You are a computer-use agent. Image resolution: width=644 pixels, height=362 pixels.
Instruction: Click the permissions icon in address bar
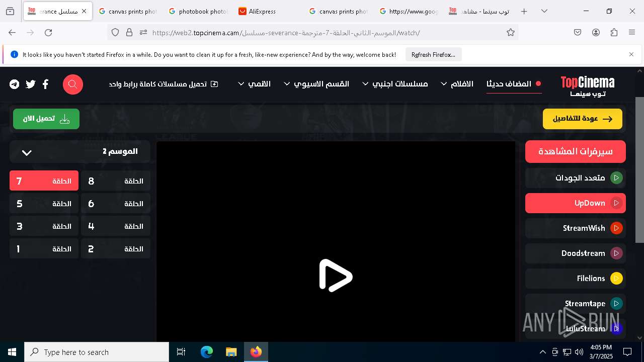coord(143,33)
